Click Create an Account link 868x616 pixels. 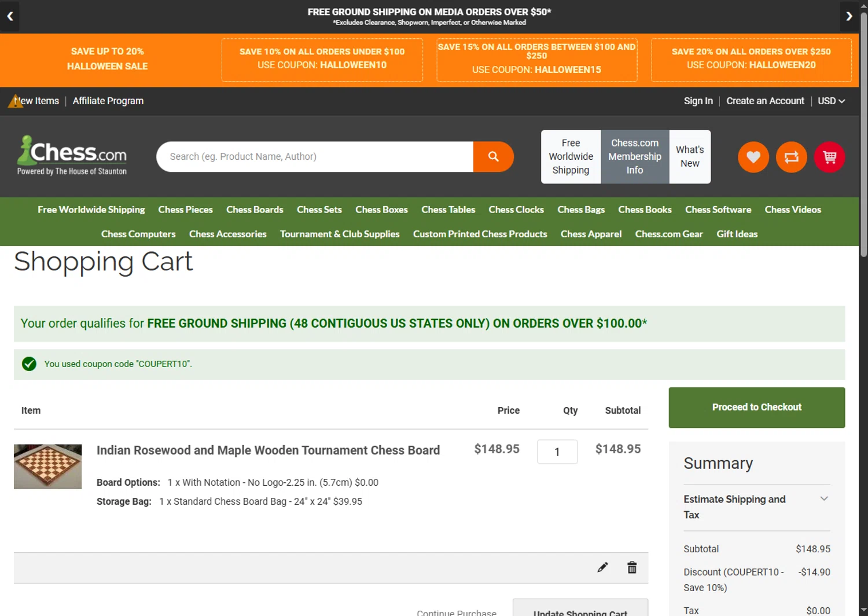pos(765,101)
